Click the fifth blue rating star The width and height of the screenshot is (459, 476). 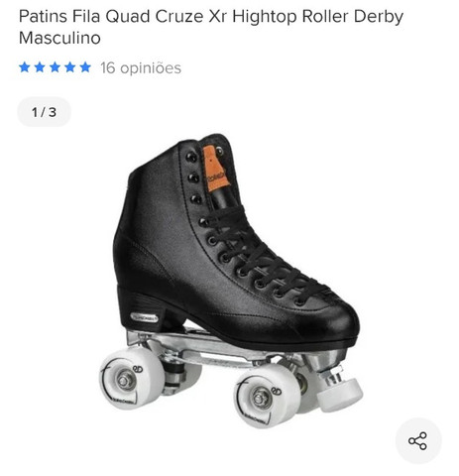point(85,67)
